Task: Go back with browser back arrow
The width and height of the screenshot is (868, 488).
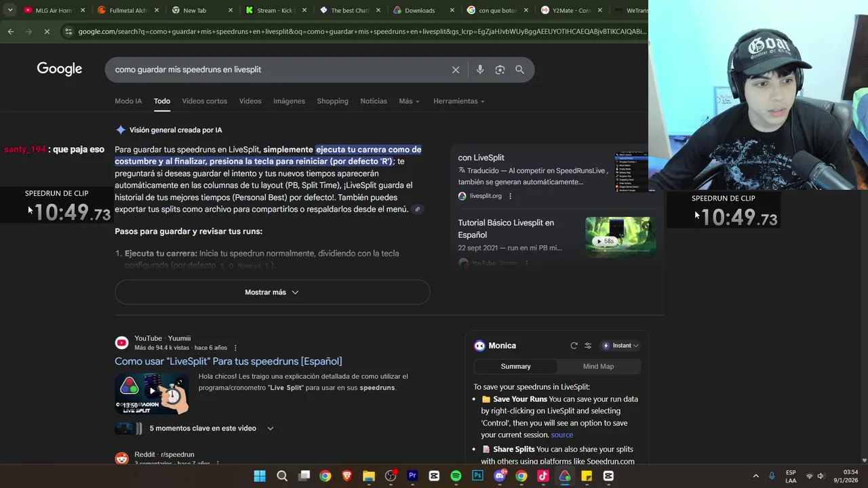Action: coord(11,31)
